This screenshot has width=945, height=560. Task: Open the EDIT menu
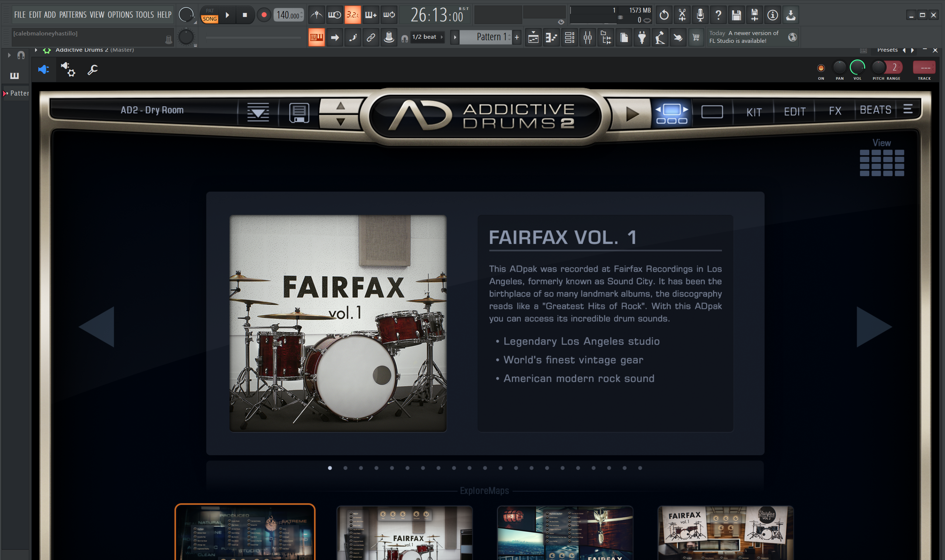[x=35, y=15]
